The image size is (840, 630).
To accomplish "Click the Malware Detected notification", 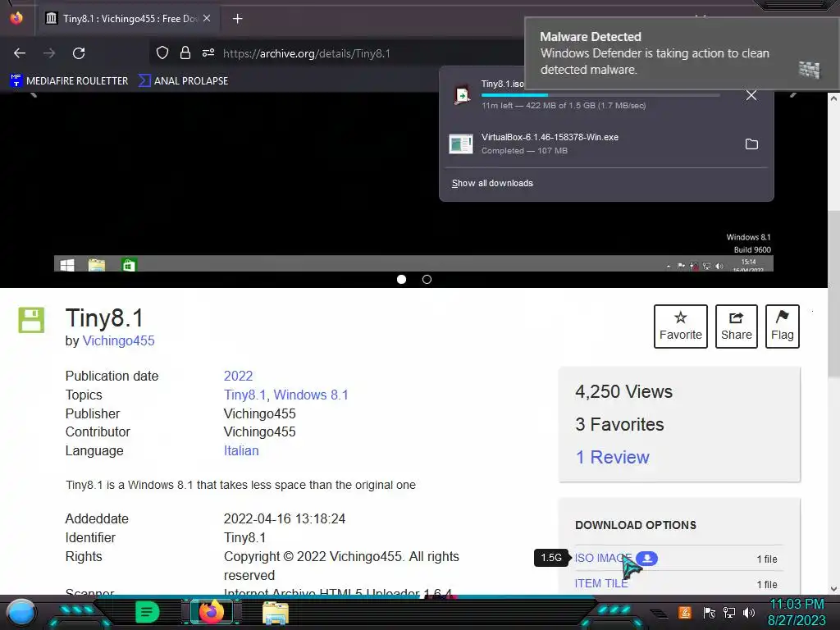I will point(682,53).
